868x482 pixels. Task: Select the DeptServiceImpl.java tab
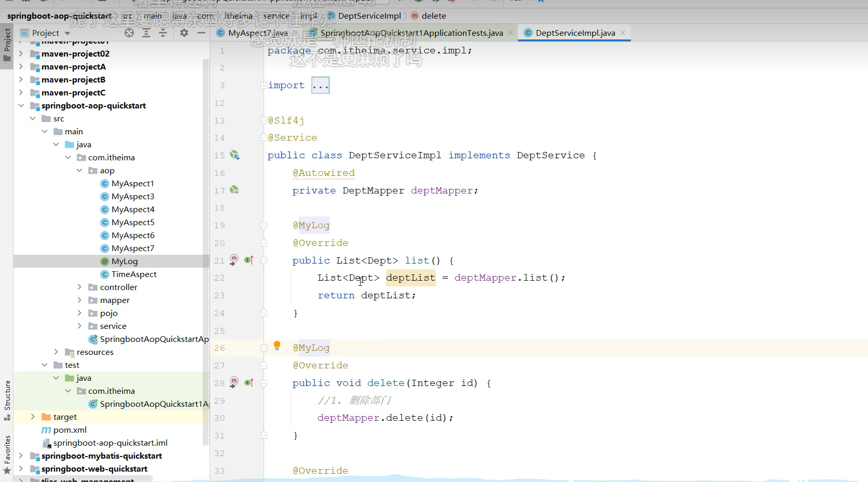click(575, 33)
